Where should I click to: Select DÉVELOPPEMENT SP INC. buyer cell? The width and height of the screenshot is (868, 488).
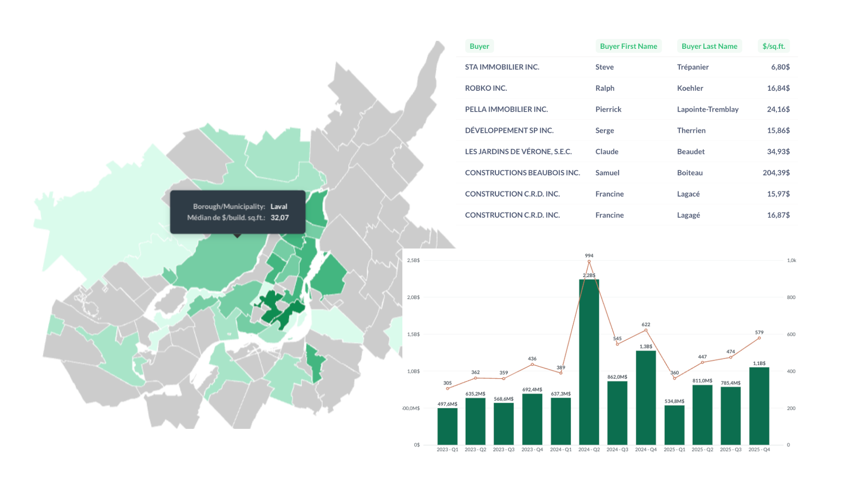(509, 131)
